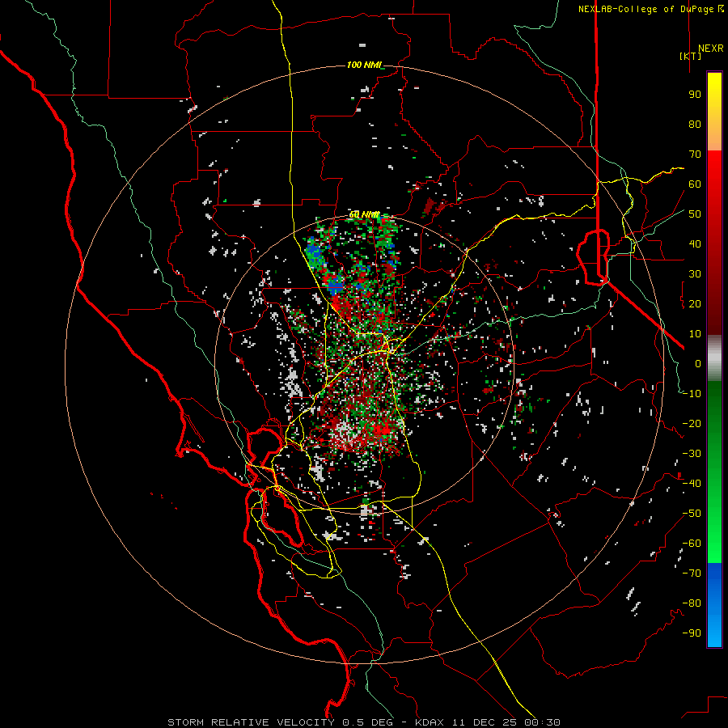Pick the bright green segment of color bar
728x728 pixels.
(714, 534)
